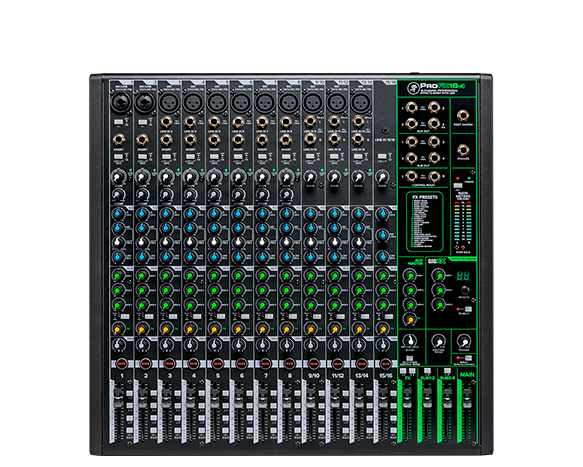Click channel 7 aux 1 green knob

click(x=262, y=276)
